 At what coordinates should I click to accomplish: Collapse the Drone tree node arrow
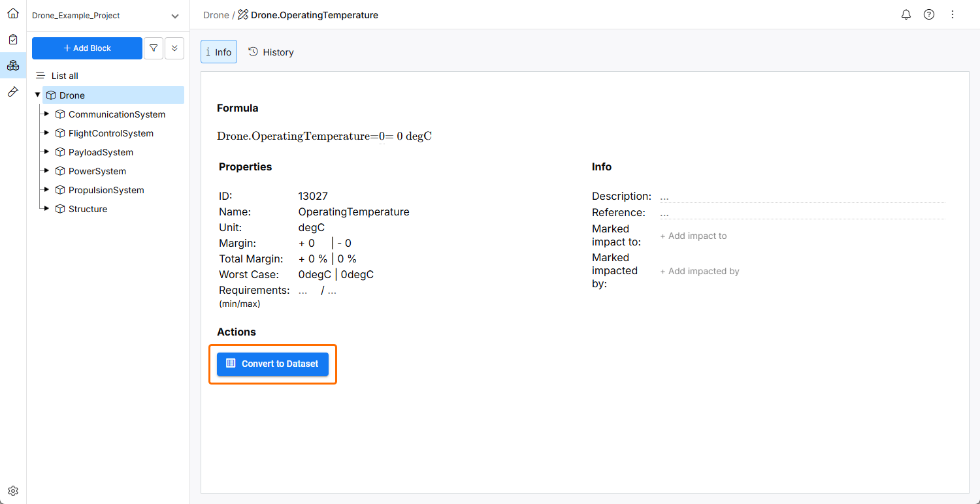coord(37,95)
